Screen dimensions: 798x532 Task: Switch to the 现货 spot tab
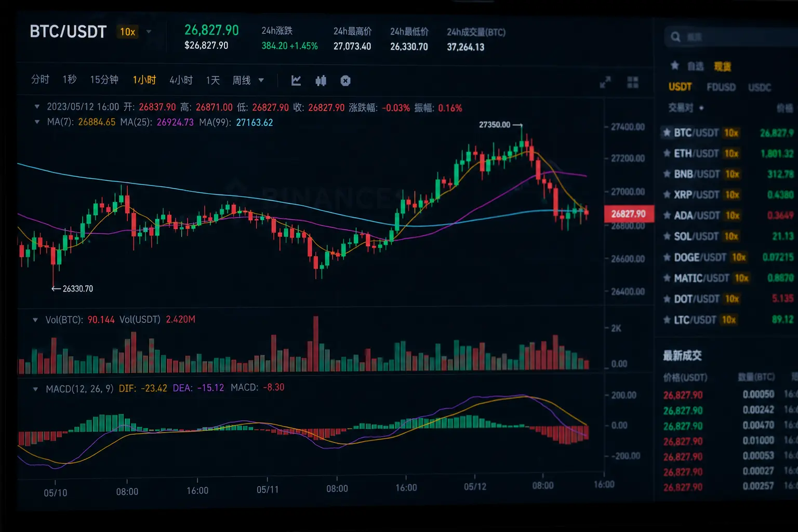coord(723,66)
